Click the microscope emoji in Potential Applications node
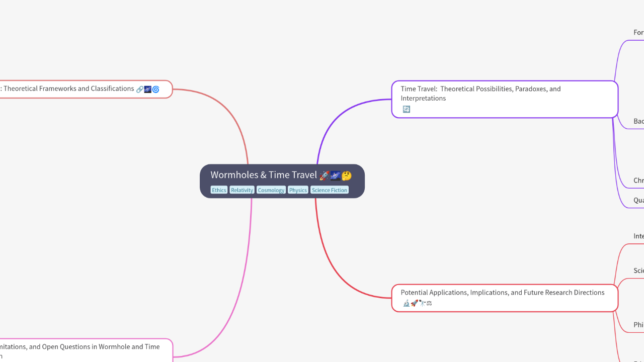 click(407, 303)
